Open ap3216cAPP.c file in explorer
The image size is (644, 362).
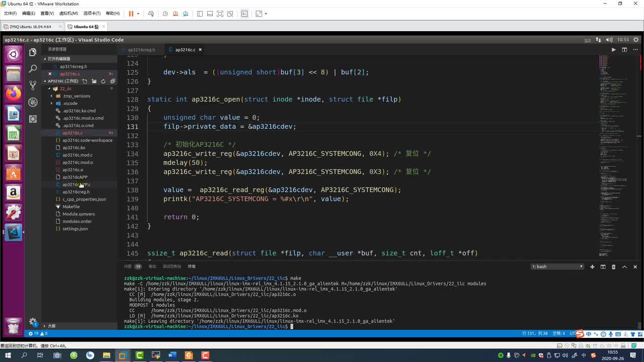pos(76,185)
